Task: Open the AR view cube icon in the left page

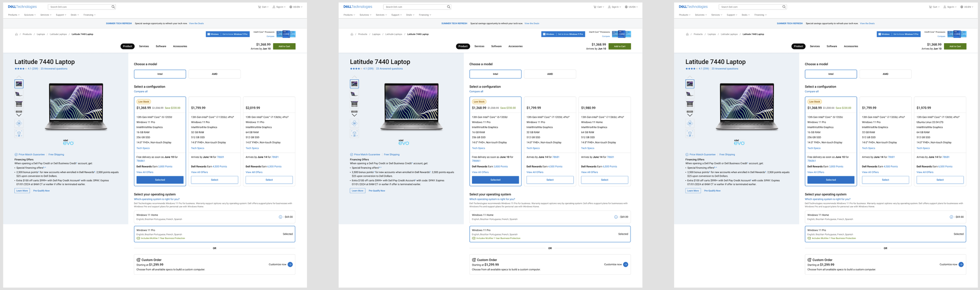Action: coord(19,133)
